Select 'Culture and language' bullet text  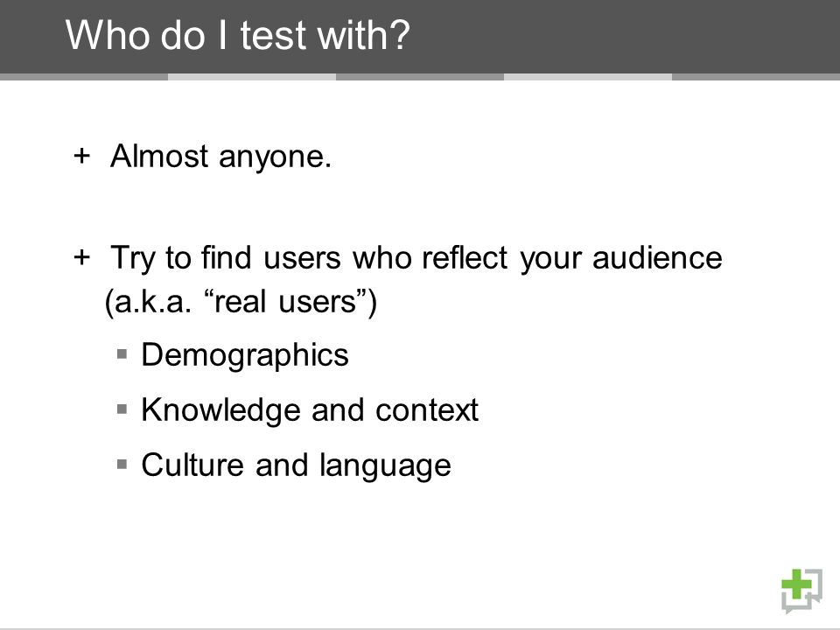click(297, 465)
